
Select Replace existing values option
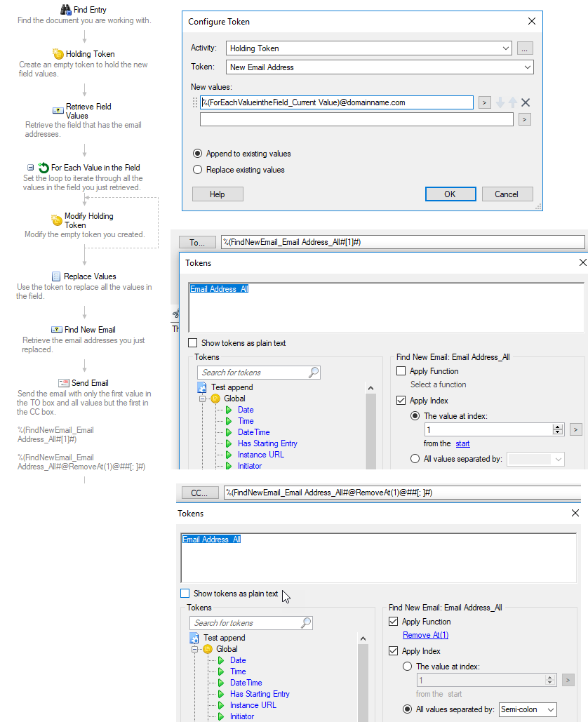click(x=198, y=170)
